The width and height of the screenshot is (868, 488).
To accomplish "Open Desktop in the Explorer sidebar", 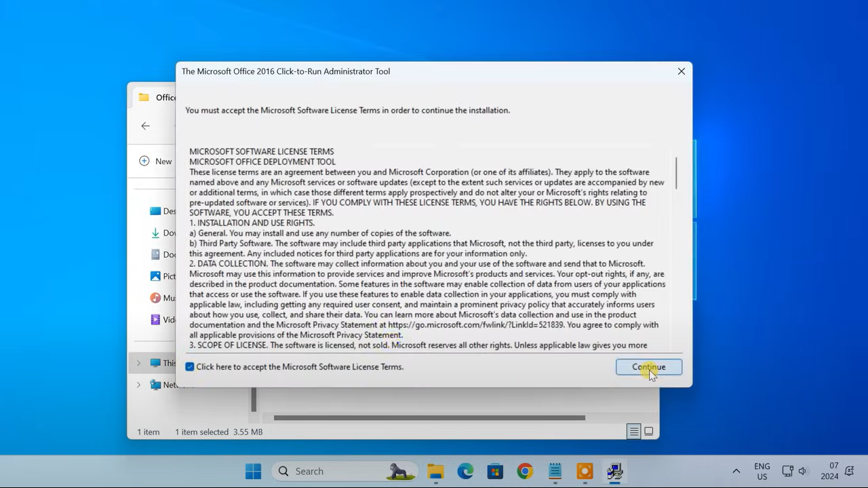I will [x=163, y=211].
